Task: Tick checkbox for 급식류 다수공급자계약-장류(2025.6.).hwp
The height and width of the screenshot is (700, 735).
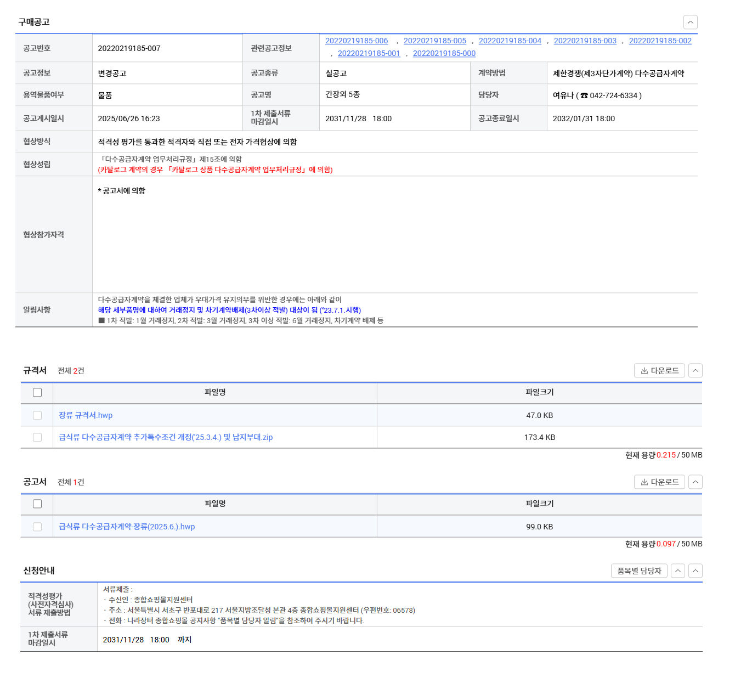Action: pos(37,527)
